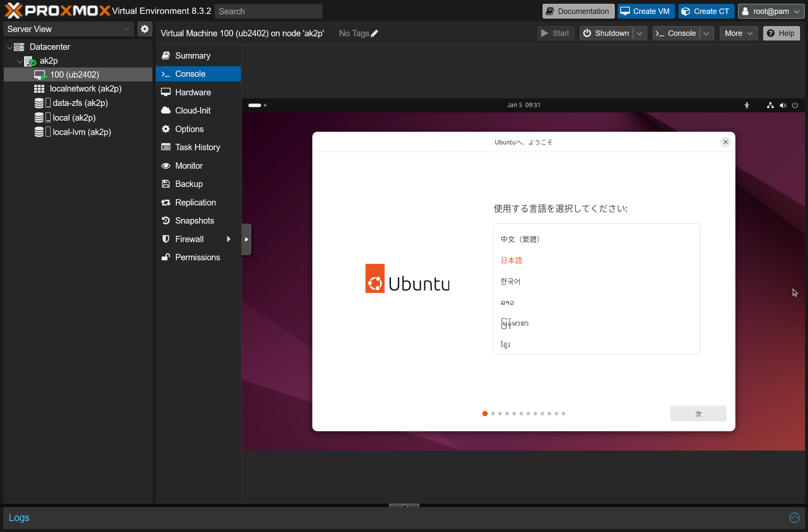Viewport: 808px width, 532px height.
Task: Open the More dropdown menu
Action: pos(739,33)
